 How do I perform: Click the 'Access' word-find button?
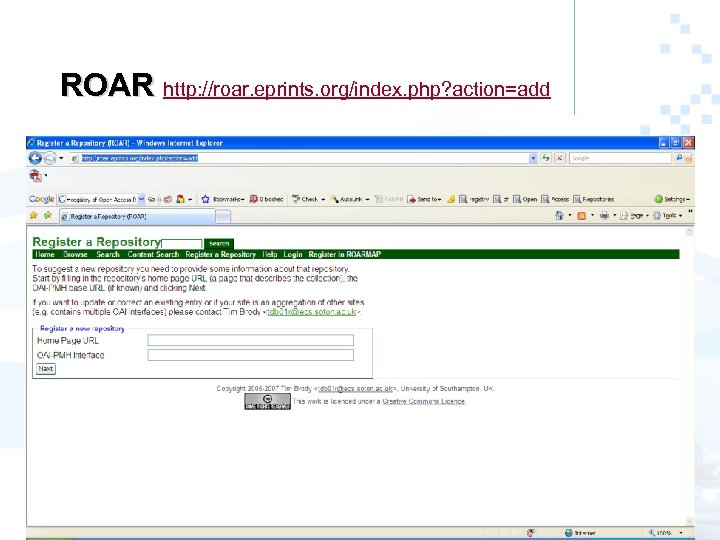coord(555,199)
